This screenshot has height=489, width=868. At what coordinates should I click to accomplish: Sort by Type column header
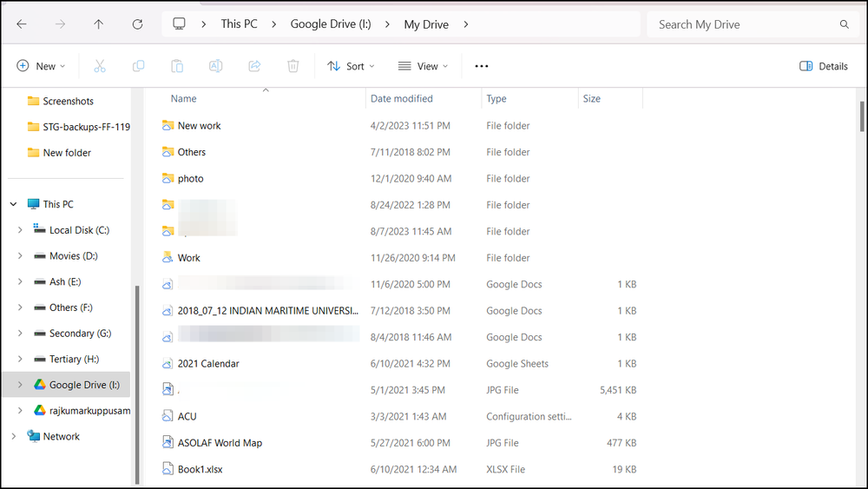496,98
